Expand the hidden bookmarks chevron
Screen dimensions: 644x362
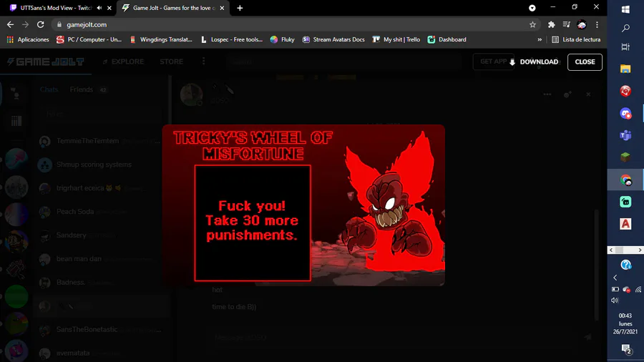tap(540, 39)
